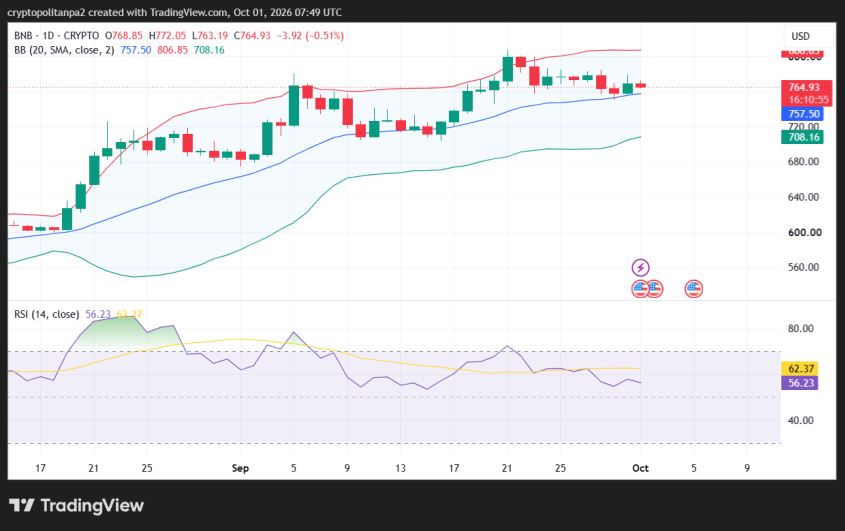Click the open value O768.85

point(124,36)
